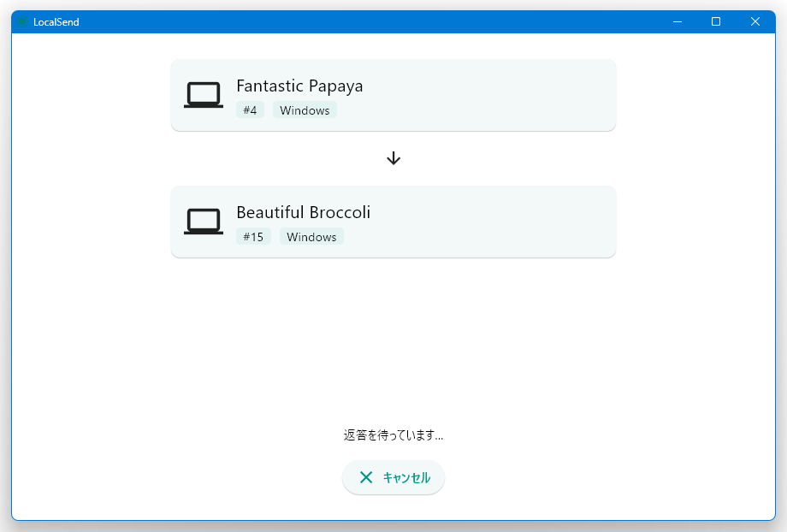The height and width of the screenshot is (532, 787).
Task: Click the LocalSend app icon in title bar
Action: (21, 21)
